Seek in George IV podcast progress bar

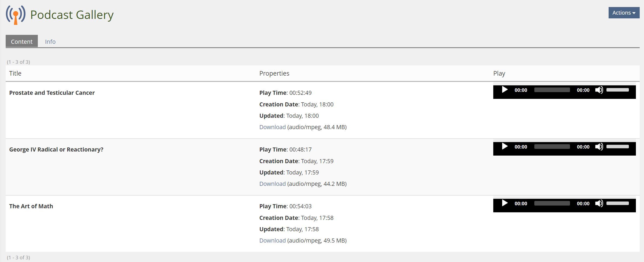point(552,147)
